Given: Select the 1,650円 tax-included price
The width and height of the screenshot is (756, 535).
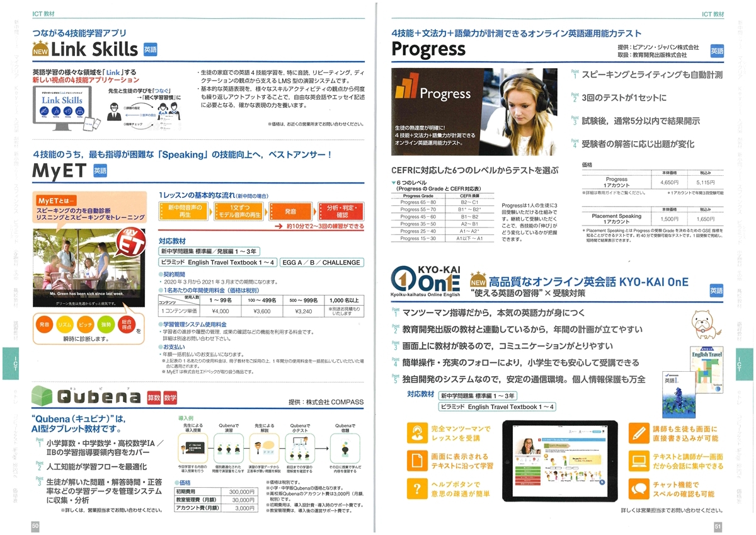Looking at the screenshot, I should pyautogui.click(x=706, y=219).
